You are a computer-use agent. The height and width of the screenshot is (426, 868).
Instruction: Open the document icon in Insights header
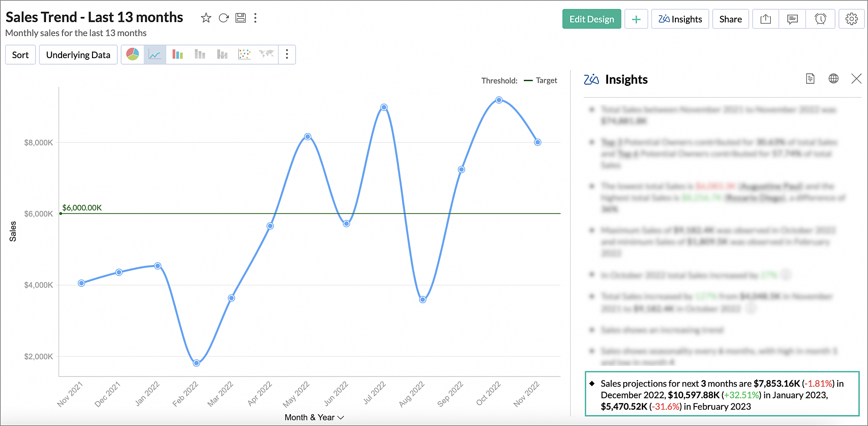(x=810, y=79)
